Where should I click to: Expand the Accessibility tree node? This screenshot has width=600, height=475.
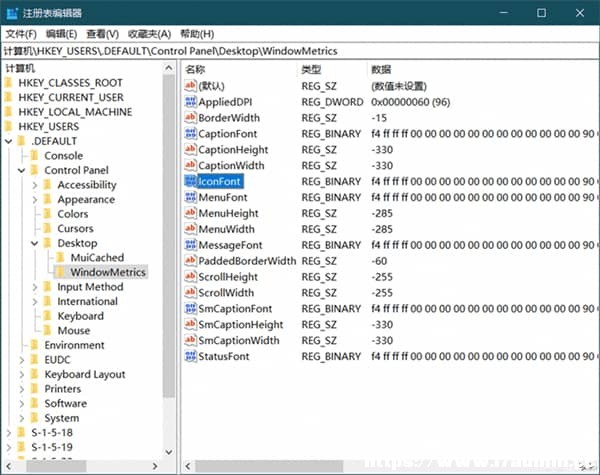35,185
